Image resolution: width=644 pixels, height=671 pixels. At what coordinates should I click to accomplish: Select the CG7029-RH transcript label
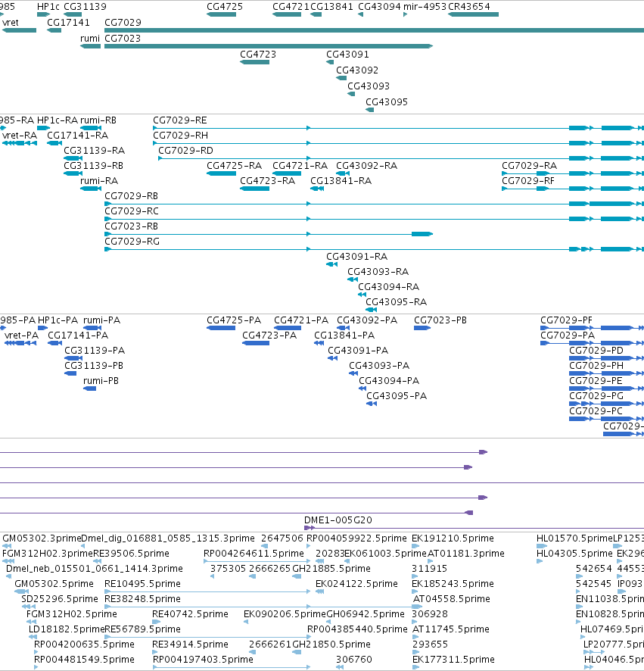click(x=180, y=136)
